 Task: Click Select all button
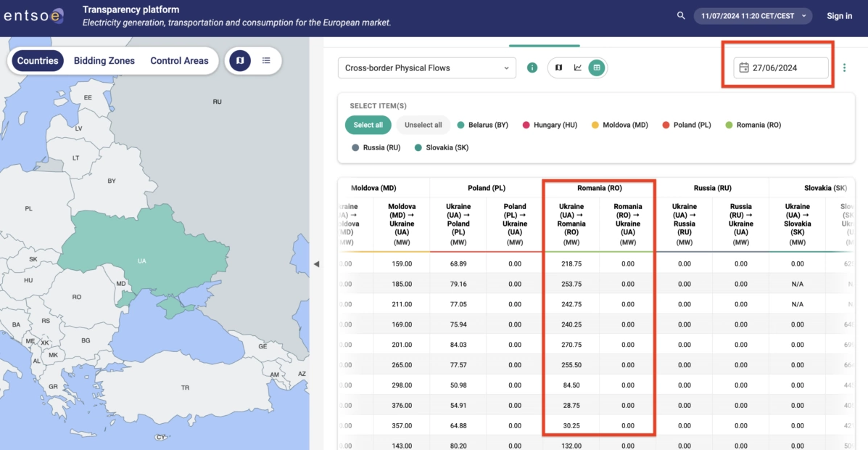(368, 125)
